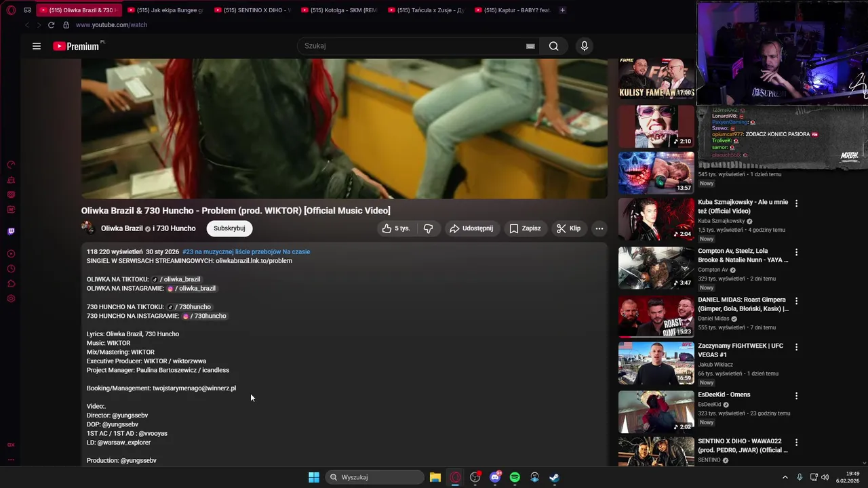Open Twitch in the Opera sidebar
Screen dimensions: 868x488
pos(11,231)
